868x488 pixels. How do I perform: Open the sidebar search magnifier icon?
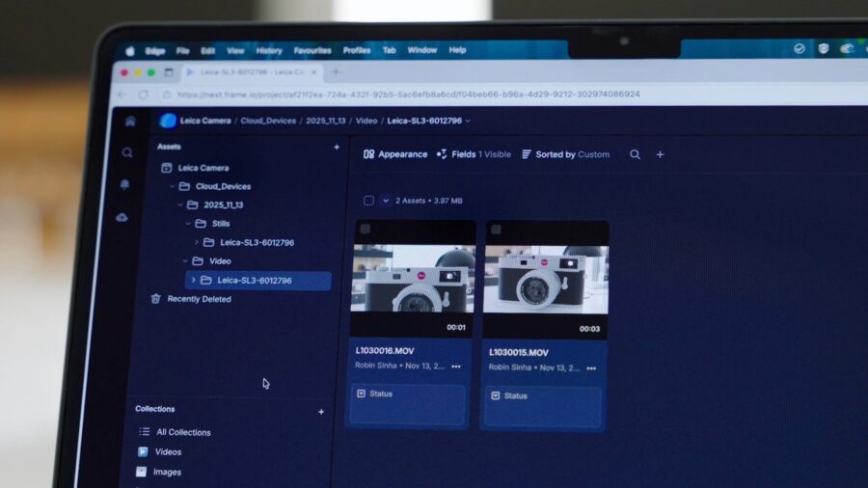[127, 152]
